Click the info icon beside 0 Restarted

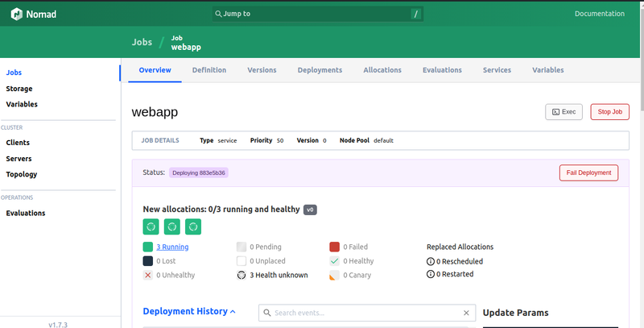[431, 274]
